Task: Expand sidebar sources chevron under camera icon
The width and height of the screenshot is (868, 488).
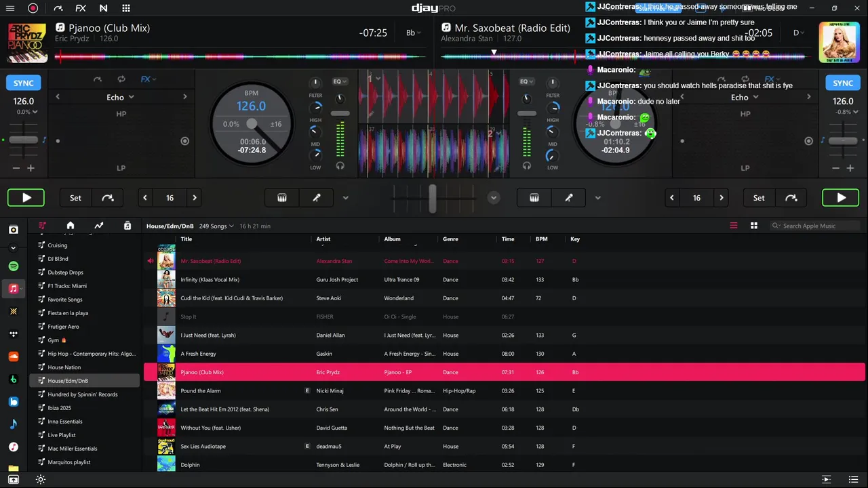Action: [14, 248]
